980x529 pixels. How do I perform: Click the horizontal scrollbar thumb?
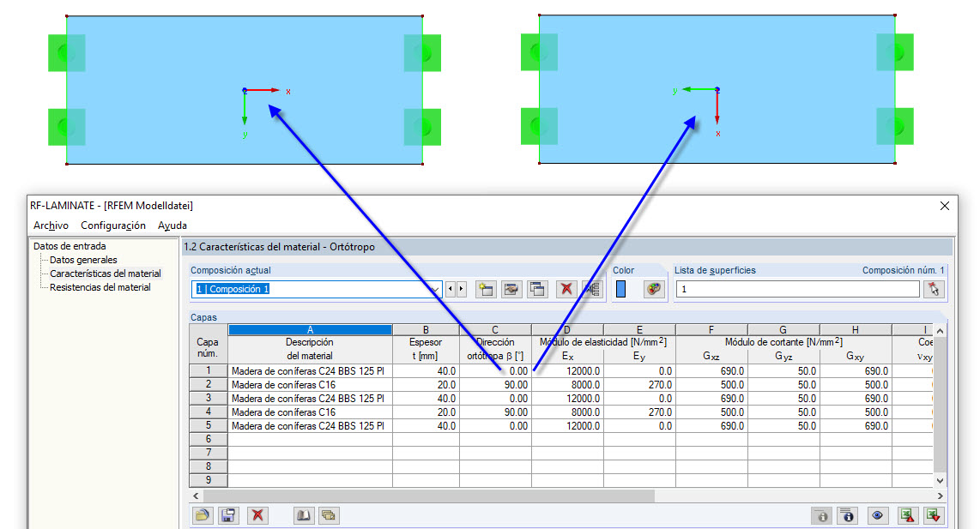pyautogui.click(x=429, y=496)
